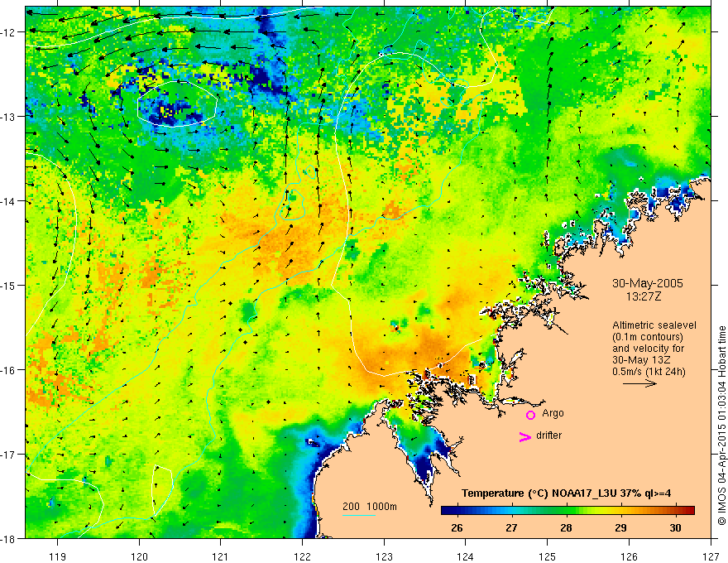The height and width of the screenshot is (563, 728).
Task: Click the '(0.1m contours)' caption line
Action: coord(648,337)
